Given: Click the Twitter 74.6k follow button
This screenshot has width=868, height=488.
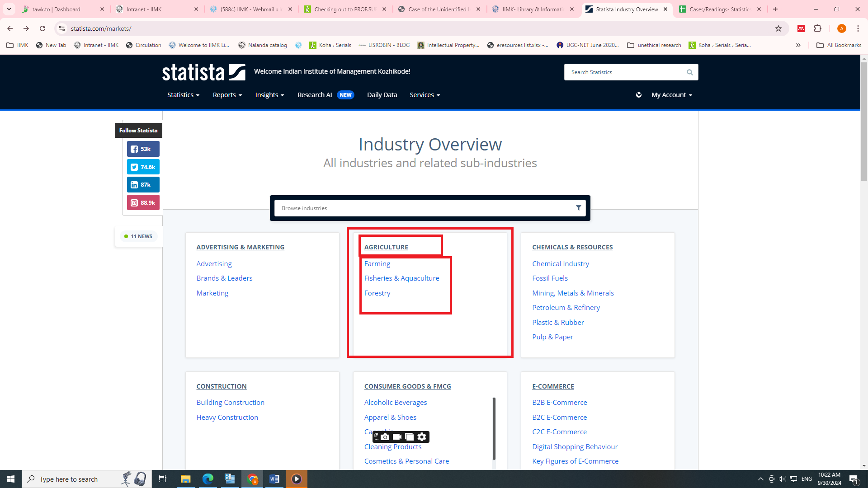Looking at the screenshot, I should tap(143, 167).
